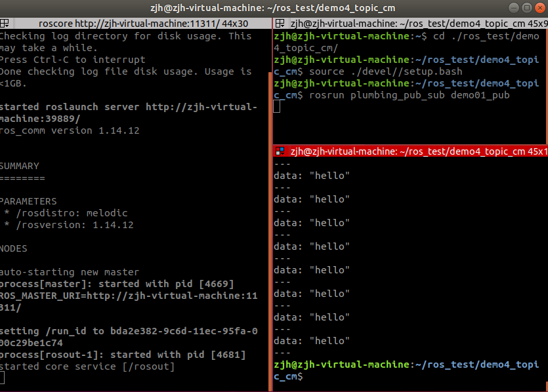This screenshot has height=392, width=548.
Task: Click the roscore pane title bar
Action: click(x=136, y=24)
